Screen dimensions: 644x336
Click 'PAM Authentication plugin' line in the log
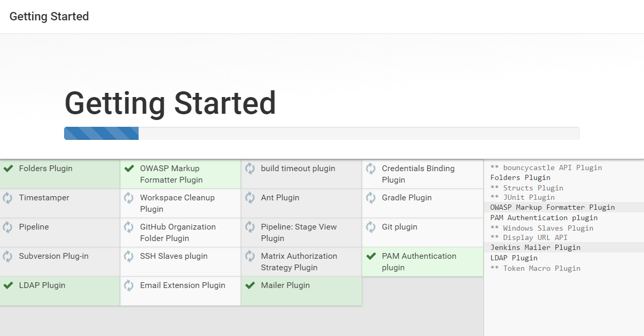(544, 218)
